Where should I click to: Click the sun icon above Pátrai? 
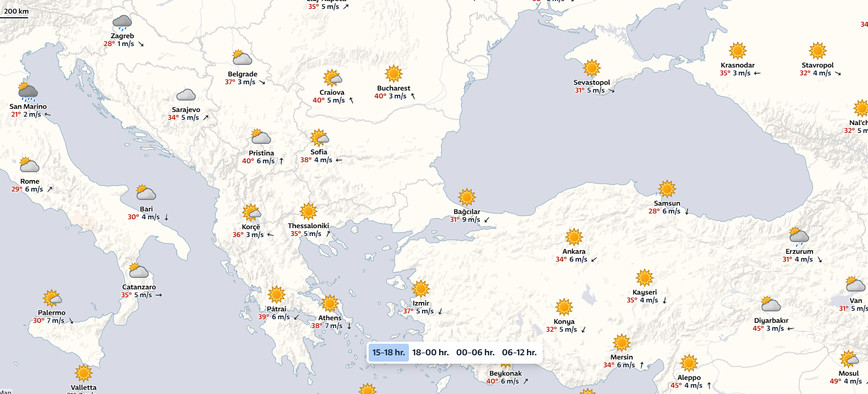coord(277,295)
